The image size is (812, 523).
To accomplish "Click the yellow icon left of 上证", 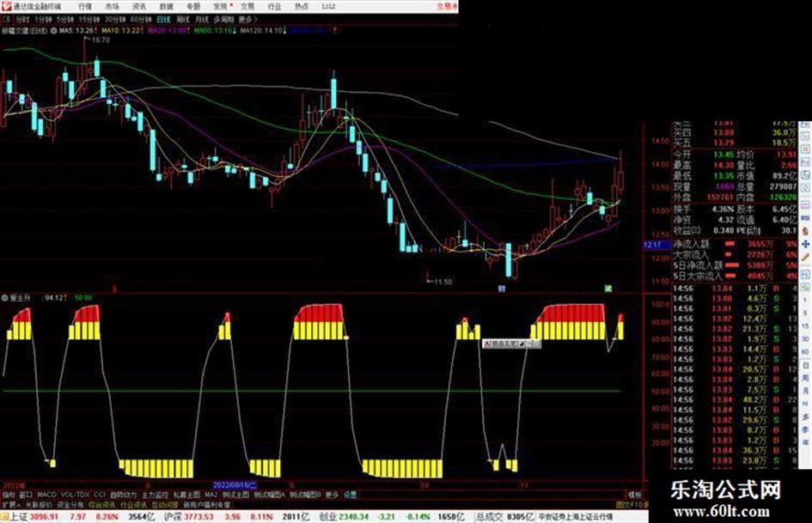I will (x=4, y=517).
